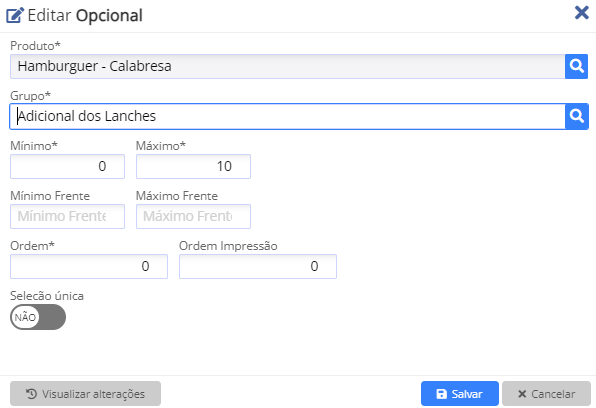This screenshot has width=596, height=408.
Task: Focus the Produto field Hamburguer - Calabresa
Action: click(x=287, y=67)
